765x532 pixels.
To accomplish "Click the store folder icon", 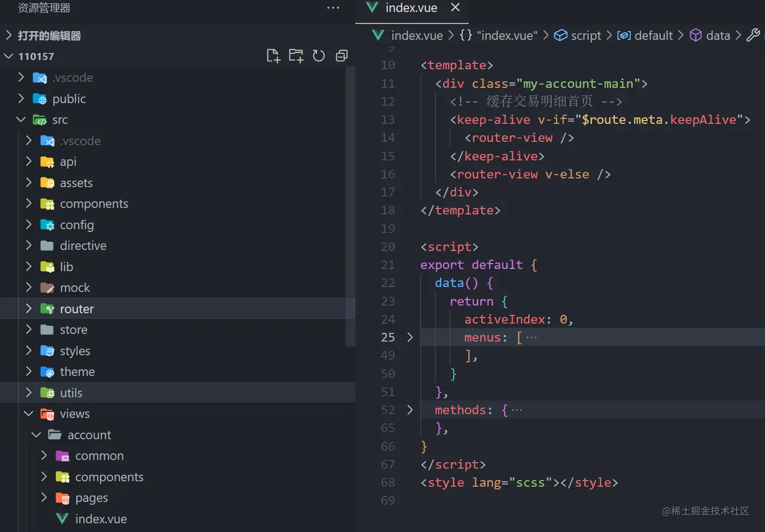I will tap(47, 330).
